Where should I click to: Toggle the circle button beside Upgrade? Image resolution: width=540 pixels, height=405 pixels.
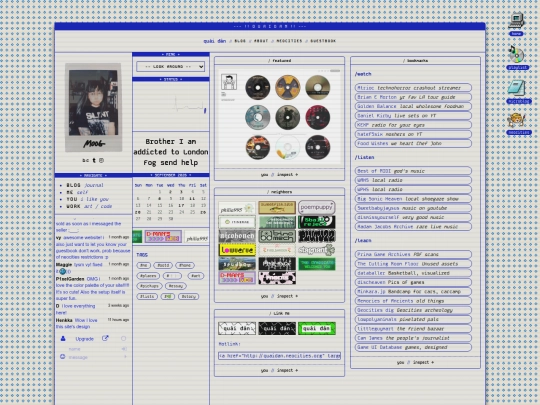point(124,339)
